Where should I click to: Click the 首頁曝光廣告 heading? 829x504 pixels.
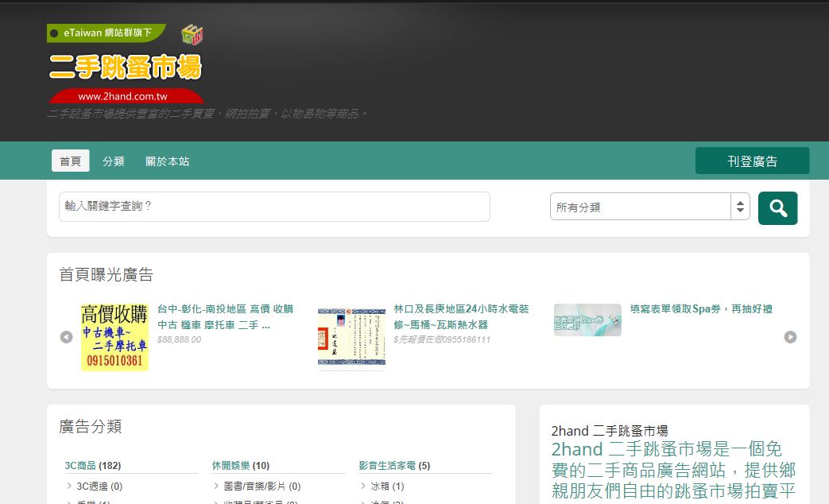(x=106, y=274)
